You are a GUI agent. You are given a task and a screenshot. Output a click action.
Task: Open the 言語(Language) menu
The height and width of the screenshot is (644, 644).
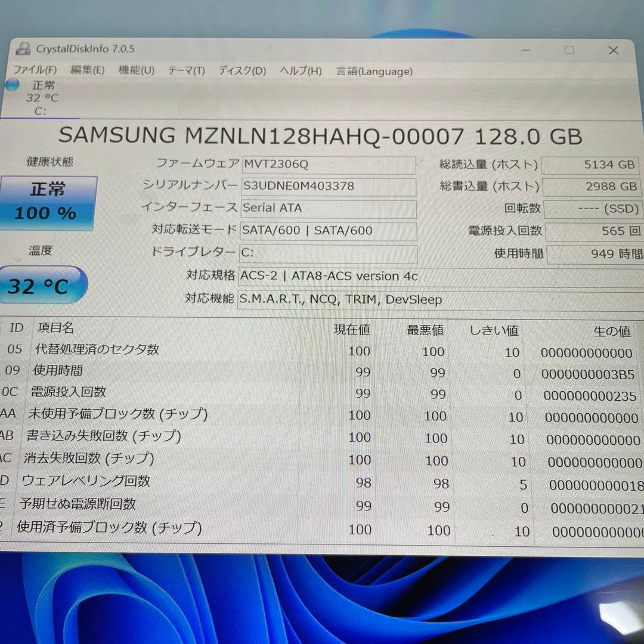(373, 71)
